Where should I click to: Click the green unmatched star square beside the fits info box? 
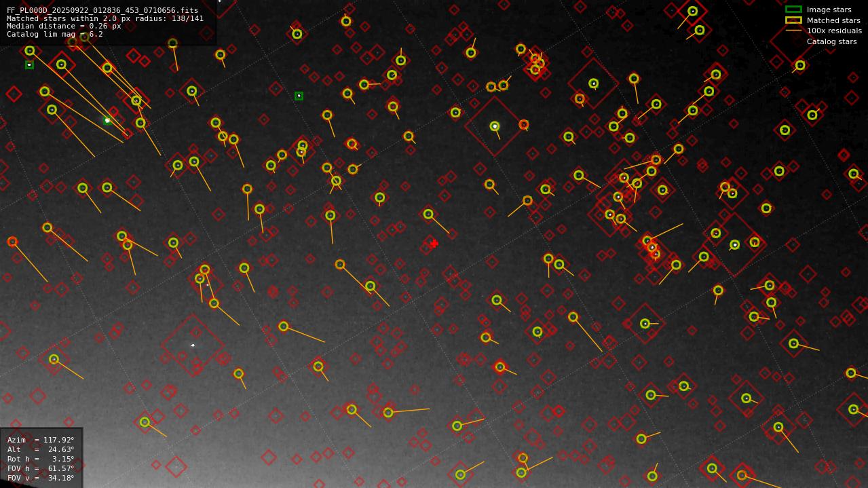[x=299, y=96]
